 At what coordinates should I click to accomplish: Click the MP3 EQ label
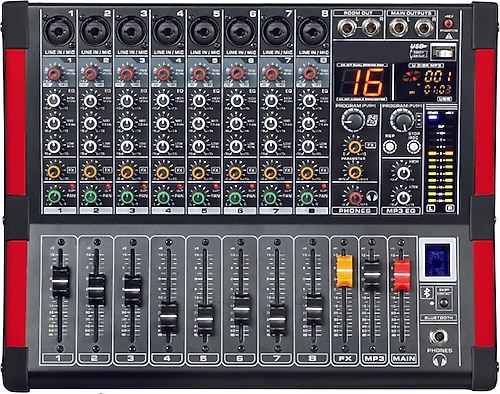(401, 211)
